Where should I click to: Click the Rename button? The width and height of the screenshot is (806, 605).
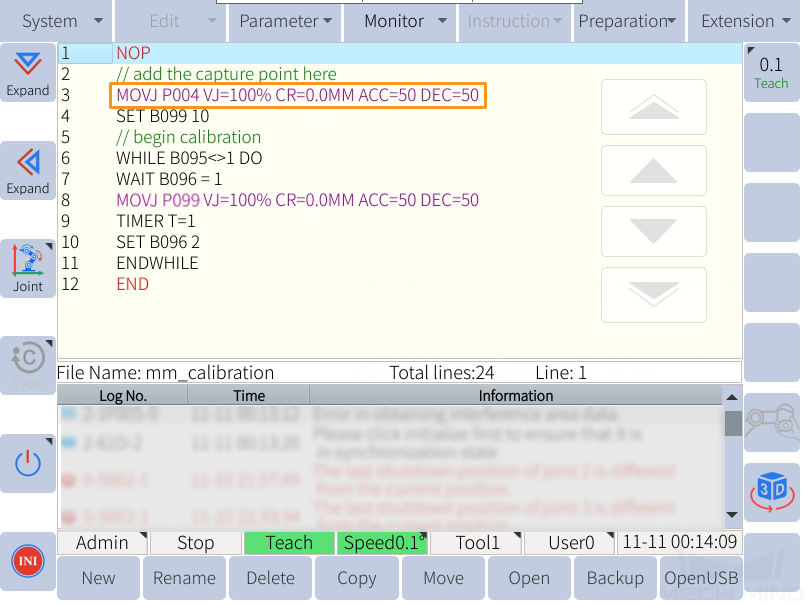coord(184,578)
